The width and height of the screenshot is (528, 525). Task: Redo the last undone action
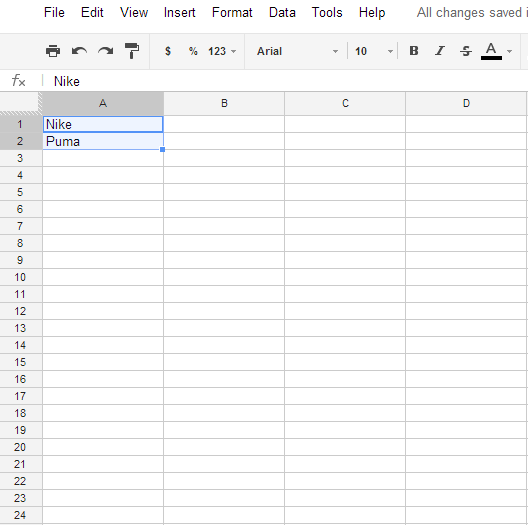105,51
